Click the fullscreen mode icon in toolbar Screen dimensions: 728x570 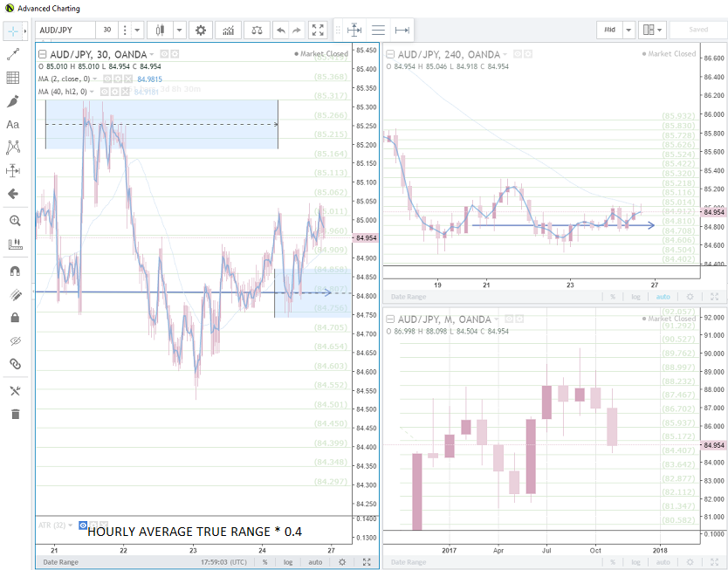pos(318,31)
